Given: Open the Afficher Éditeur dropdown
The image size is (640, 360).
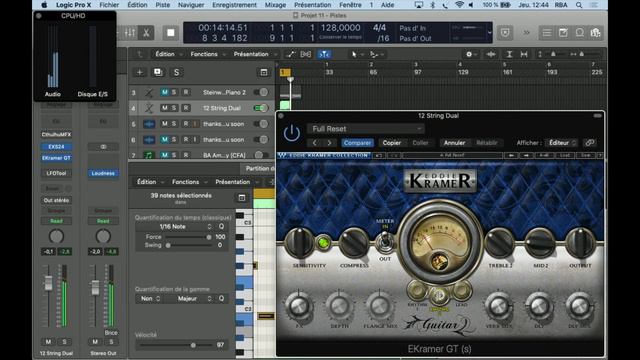Looking at the screenshot, I should pyautogui.click(x=562, y=143).
